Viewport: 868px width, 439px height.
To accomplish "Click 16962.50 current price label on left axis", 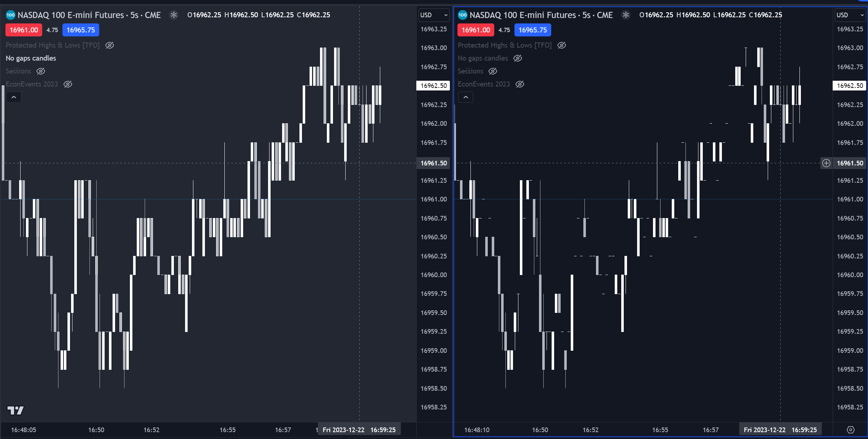I will [x=433, y=86].
